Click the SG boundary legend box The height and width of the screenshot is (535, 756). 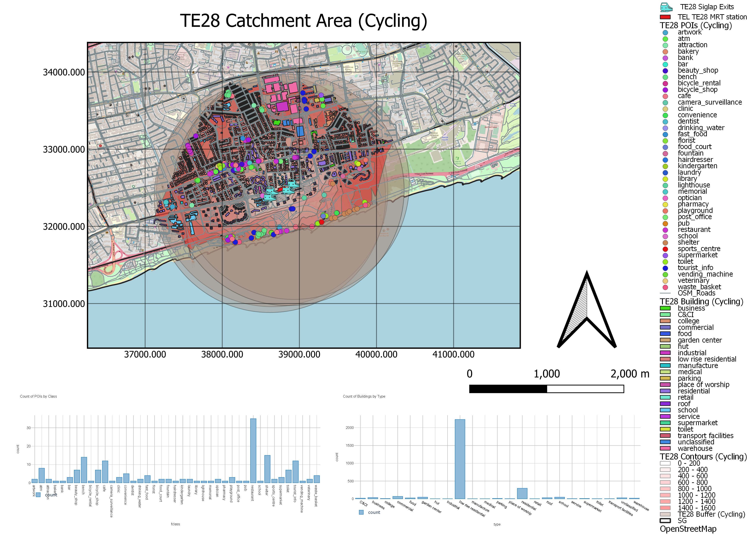[665, 521]
